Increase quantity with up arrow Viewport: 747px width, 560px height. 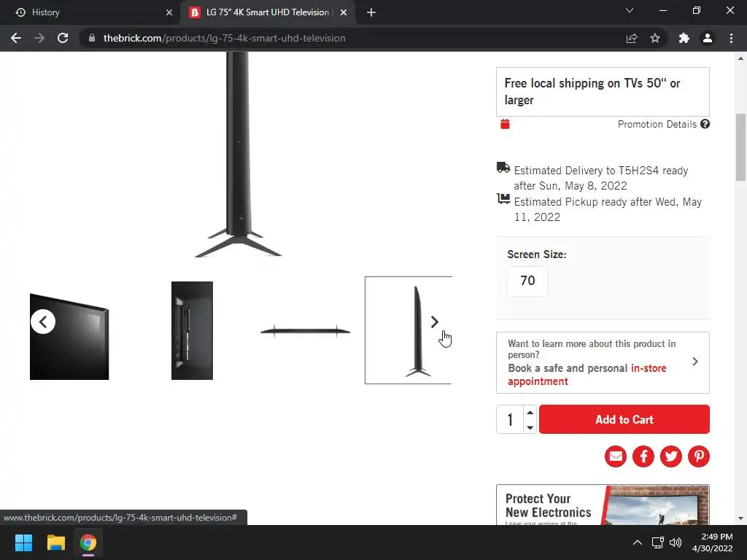[530, 413]
